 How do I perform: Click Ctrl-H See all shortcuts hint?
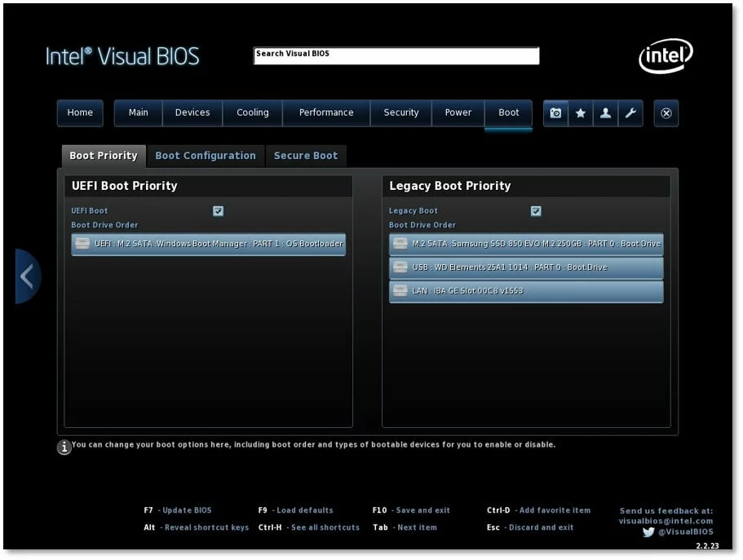[309, 527]
